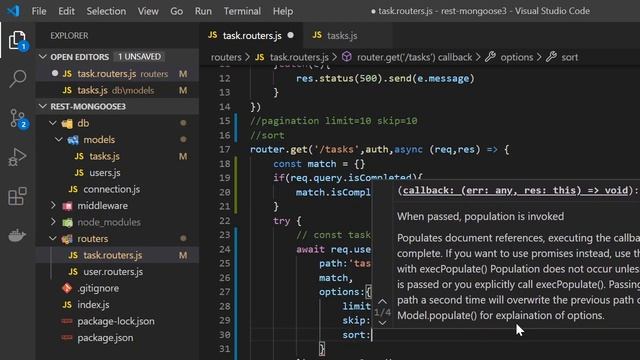
Task: Open the File menu
Action: coord(39,11)
